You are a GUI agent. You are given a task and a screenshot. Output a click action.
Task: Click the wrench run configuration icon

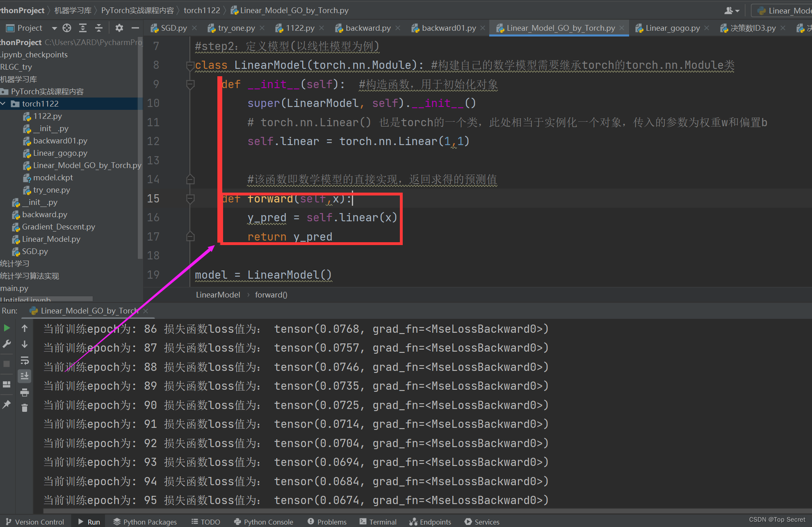coord(7,344)
